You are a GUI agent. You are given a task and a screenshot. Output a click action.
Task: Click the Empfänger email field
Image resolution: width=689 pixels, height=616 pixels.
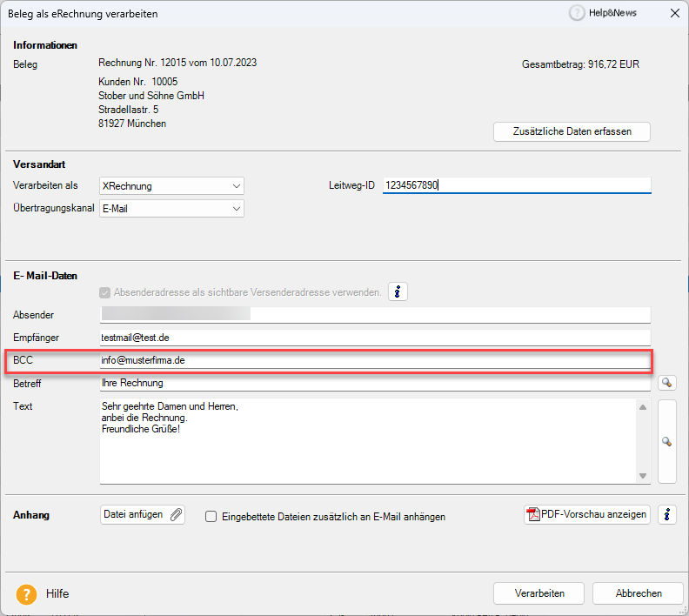click(x=374, y=338)
